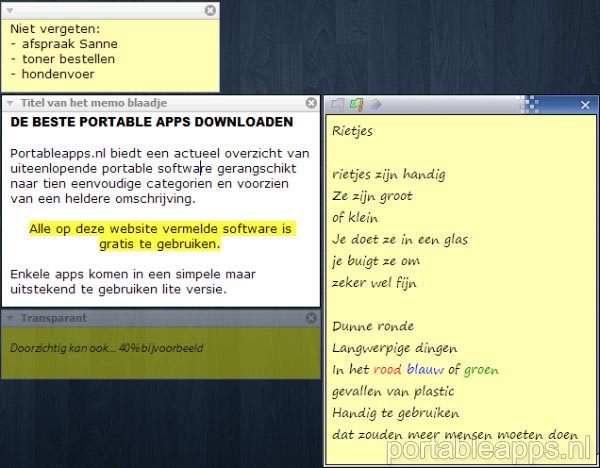Click the green word 'groen' in Rietjes note
This screenshot has height=468, width=600.
[481, 370]
